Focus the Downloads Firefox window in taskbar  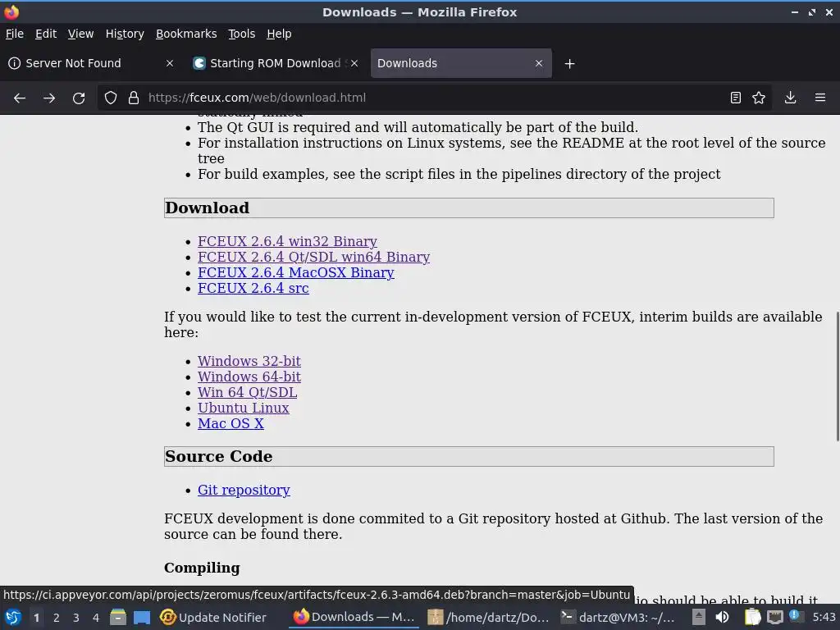(x=354, y=618)
